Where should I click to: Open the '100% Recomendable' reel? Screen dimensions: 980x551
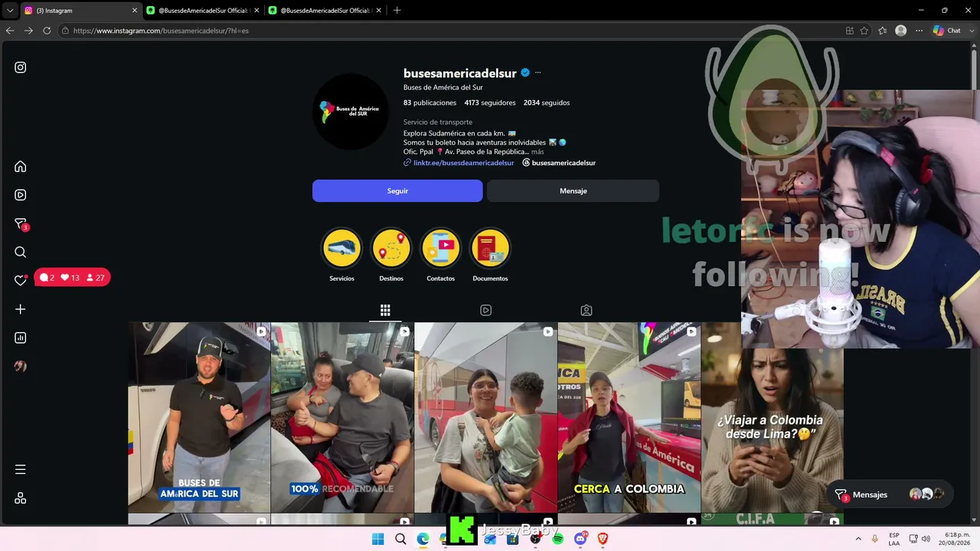click(342, 417)
